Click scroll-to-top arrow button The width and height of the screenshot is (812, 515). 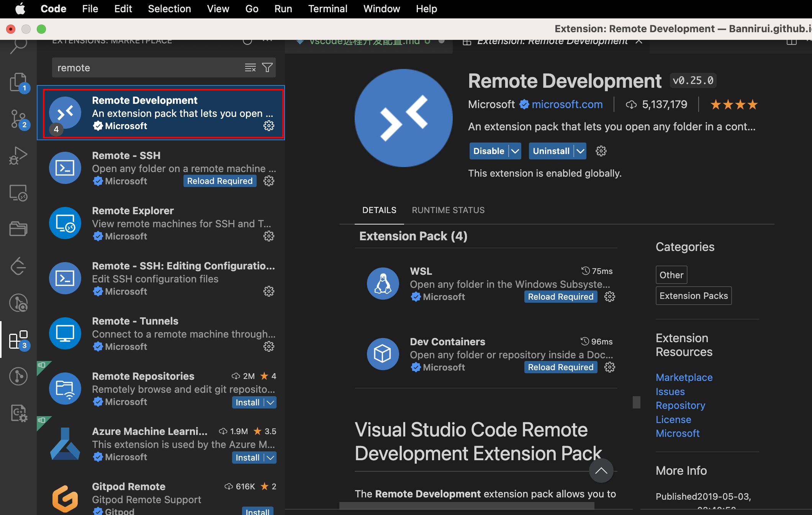pyautogui.click(x=601, y=471)
